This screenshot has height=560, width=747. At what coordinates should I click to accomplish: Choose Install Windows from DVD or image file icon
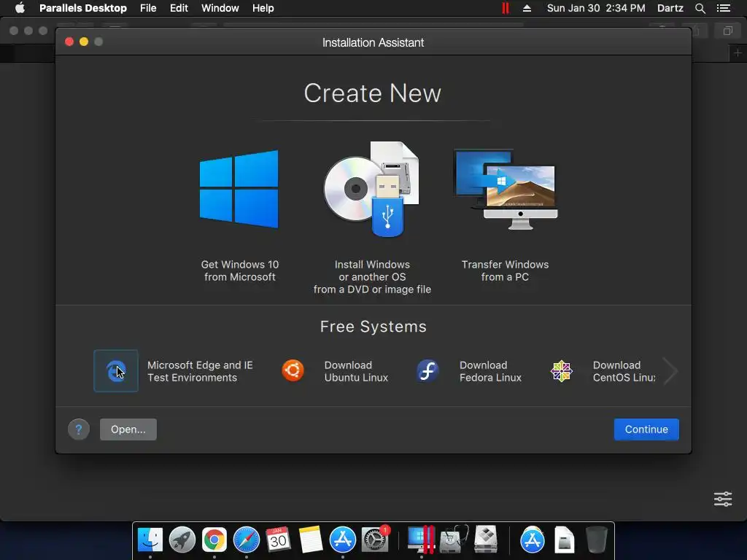[371, 189]
